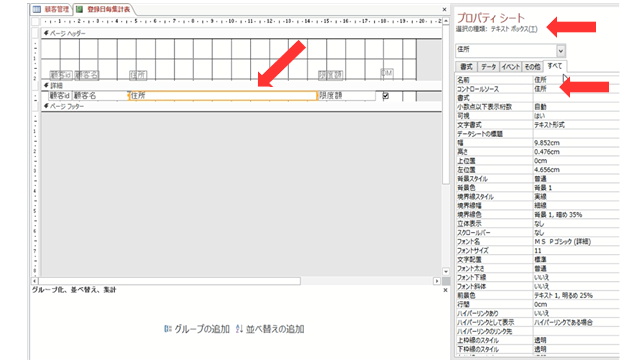Viewport: 640px width, 360px height.
Task: Close the grouping and sorting pane
Action: click(x=445, y=290)
